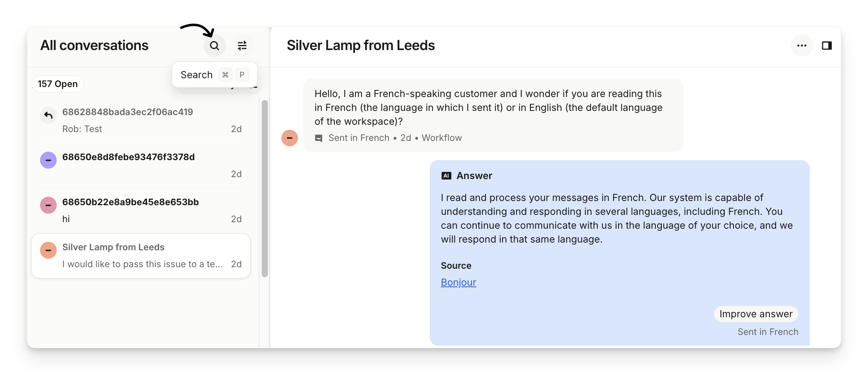The image size is (868, 375).
Task: Click the pink avatar beside the hi message
Action: (x=49, y=205)
